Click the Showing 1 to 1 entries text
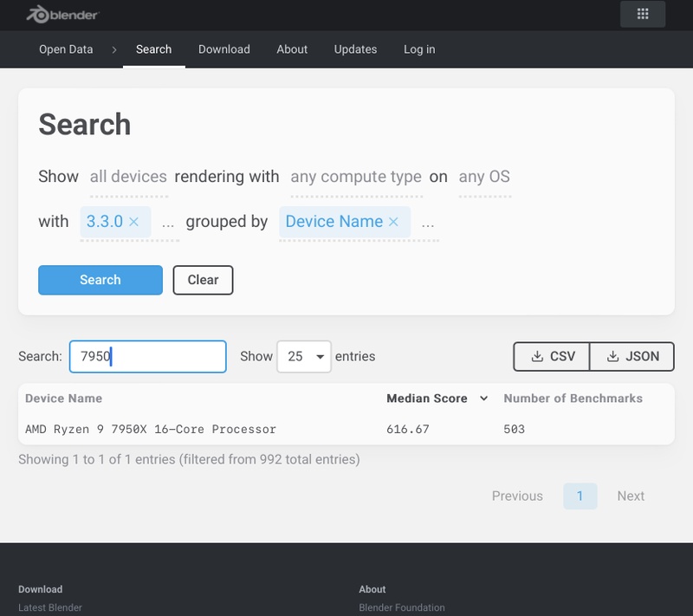Screen dimensions: 693x616 189,459
